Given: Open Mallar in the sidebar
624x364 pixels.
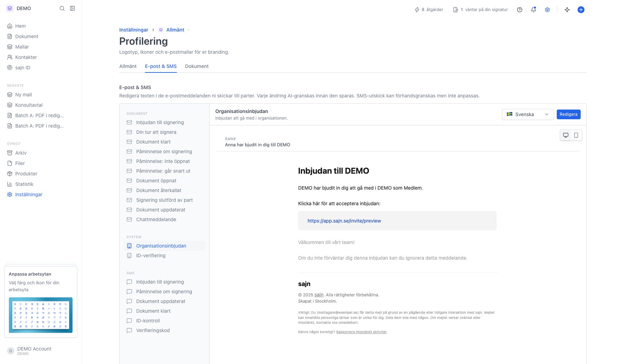Looking at the screenshot, I should [x=41, y=47].
